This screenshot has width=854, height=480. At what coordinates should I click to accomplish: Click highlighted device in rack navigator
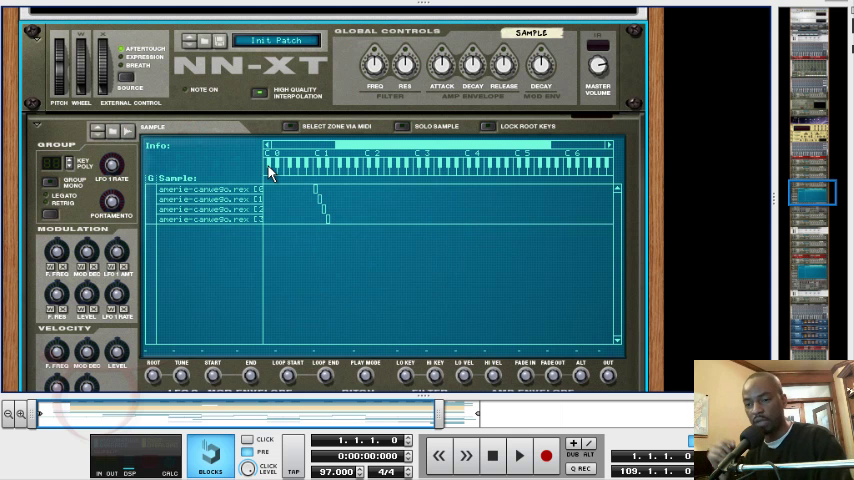pos(812,193)
